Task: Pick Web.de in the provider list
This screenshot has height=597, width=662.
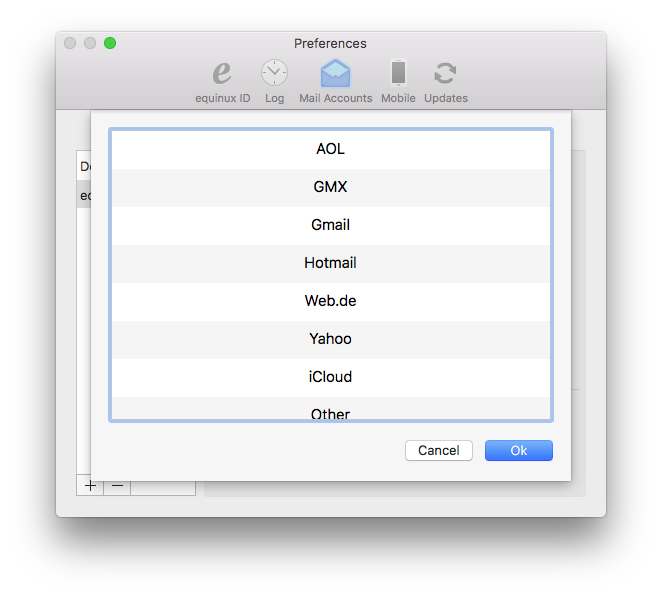Action: [331, 301]
